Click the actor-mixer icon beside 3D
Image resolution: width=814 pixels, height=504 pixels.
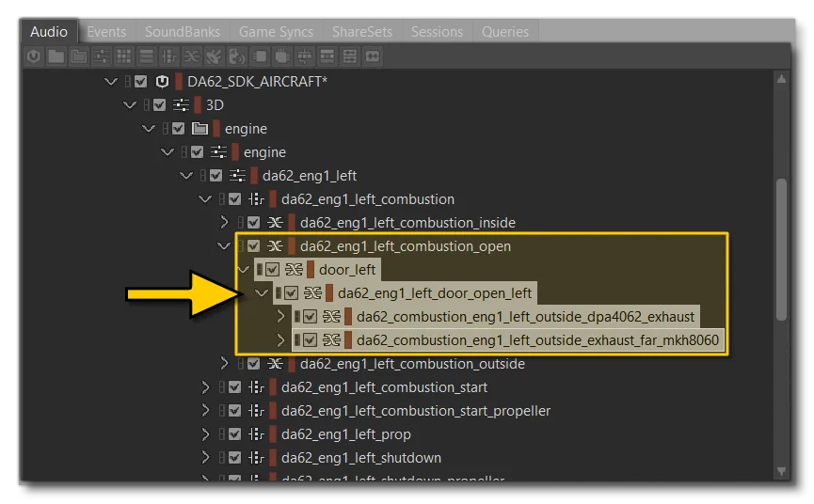[x=181, y=105]
